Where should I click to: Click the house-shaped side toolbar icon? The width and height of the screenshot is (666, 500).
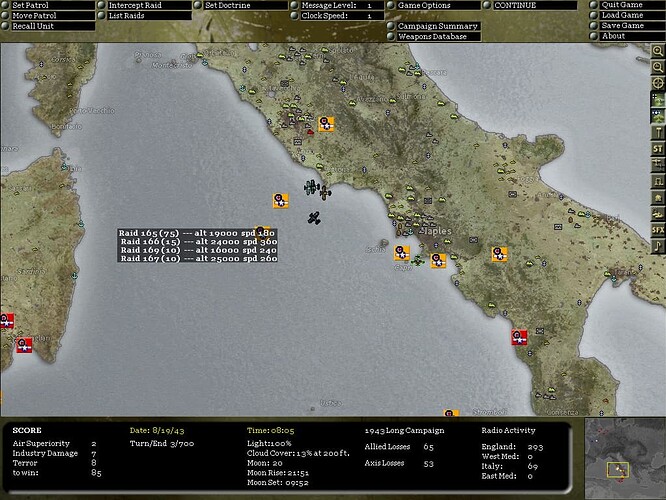pos(658,198)
